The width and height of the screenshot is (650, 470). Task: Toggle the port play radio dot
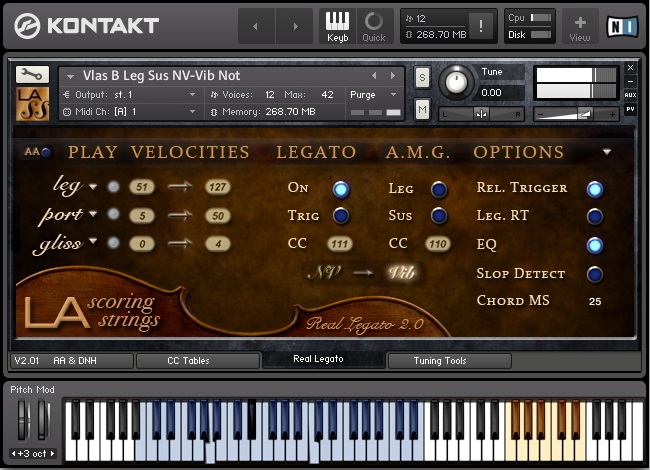pyautogui.click(x=113, y=214)
